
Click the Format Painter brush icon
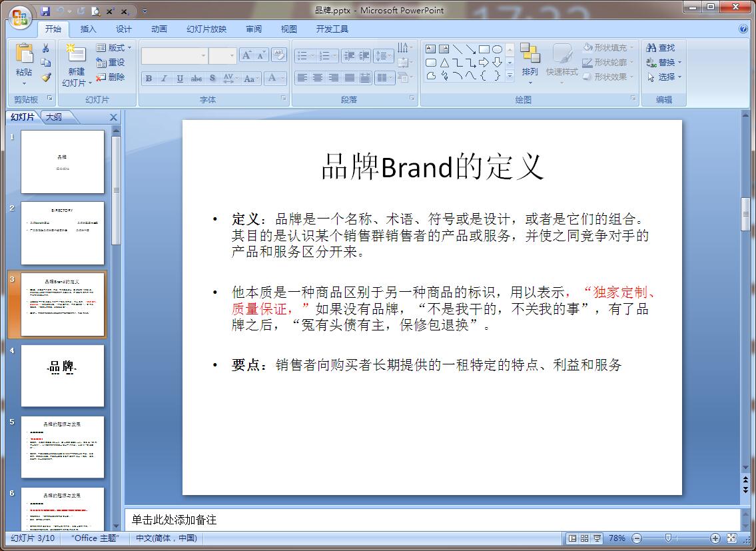pos(46,77)
